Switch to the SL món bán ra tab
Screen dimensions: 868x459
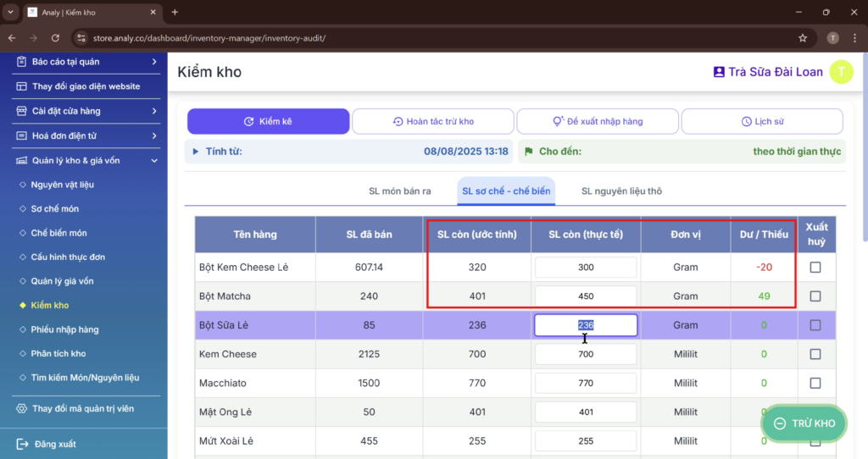click(x=399, y=191)
